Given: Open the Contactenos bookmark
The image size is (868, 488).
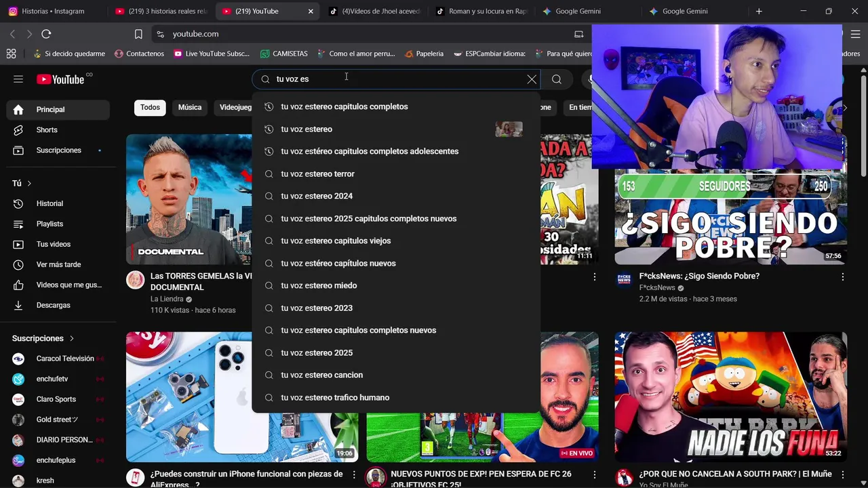Looking at the screenshot, I should pos(139,54).
